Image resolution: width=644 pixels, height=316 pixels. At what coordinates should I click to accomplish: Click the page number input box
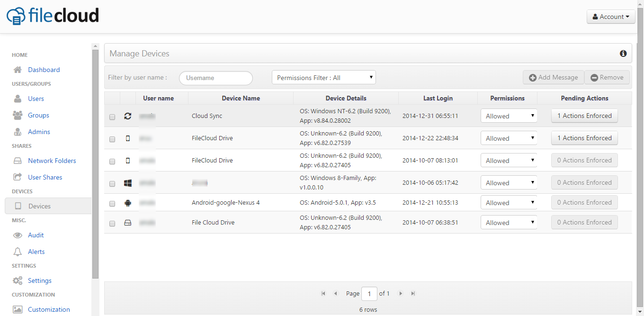pos(369,294)
